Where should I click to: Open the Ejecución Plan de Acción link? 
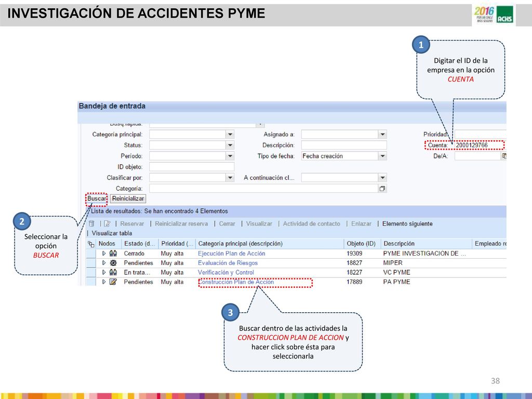[231, 254]
